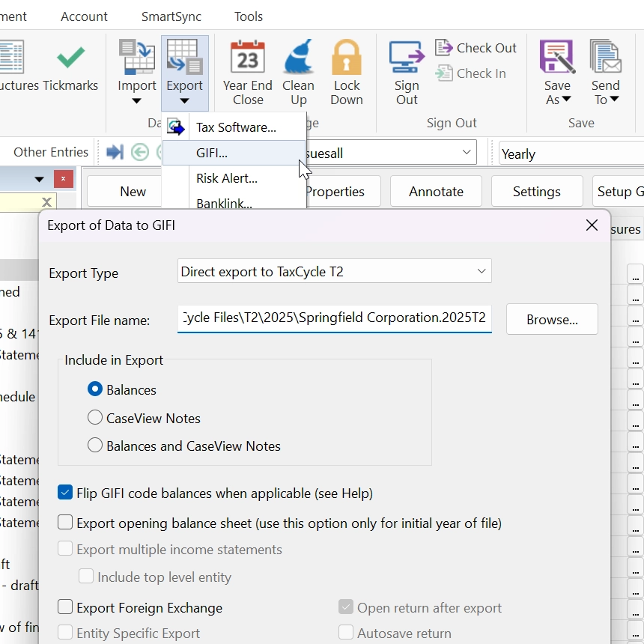Enable Export opening balance sheet checkbox
644x644 pixels.
point(65,523)
